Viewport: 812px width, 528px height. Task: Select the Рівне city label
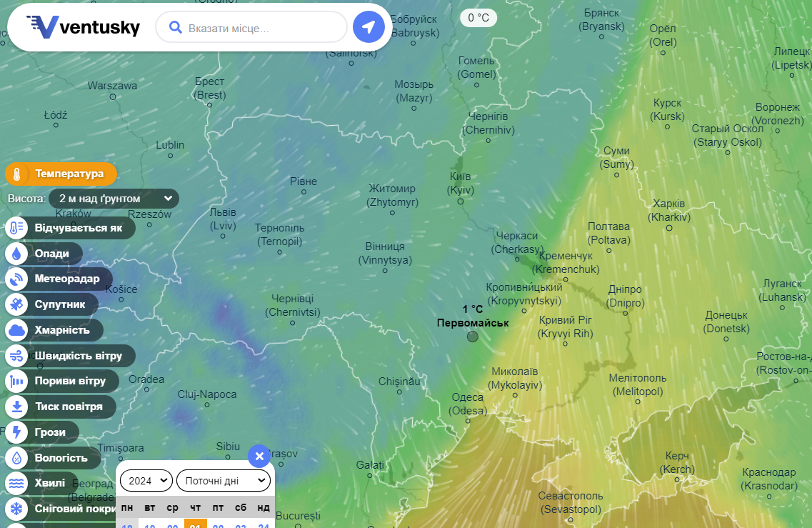pyautogui.click(x=304, y=182)
